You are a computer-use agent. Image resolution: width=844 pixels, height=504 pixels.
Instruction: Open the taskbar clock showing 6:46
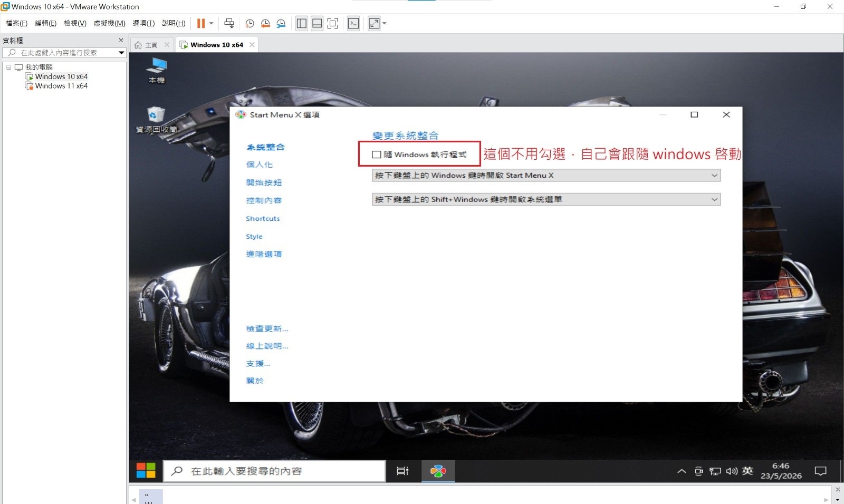[x=781, y=471]
